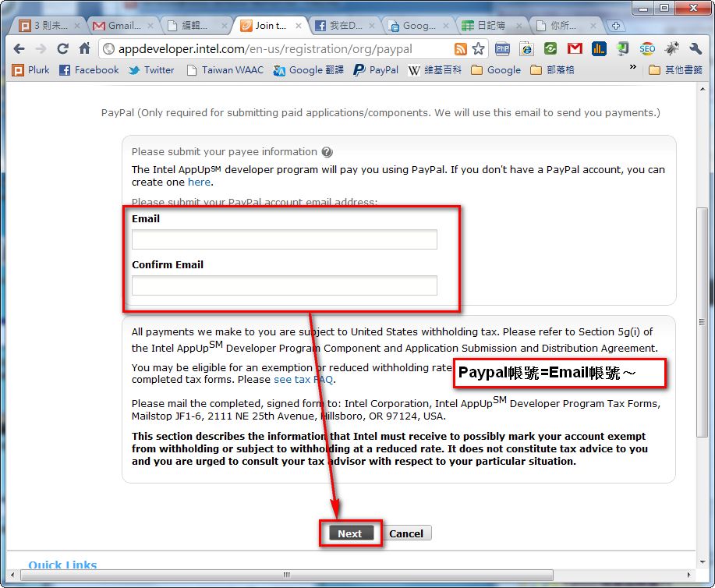
Task: Follow the 'here' link to create PayPal account
Action: 200,182
